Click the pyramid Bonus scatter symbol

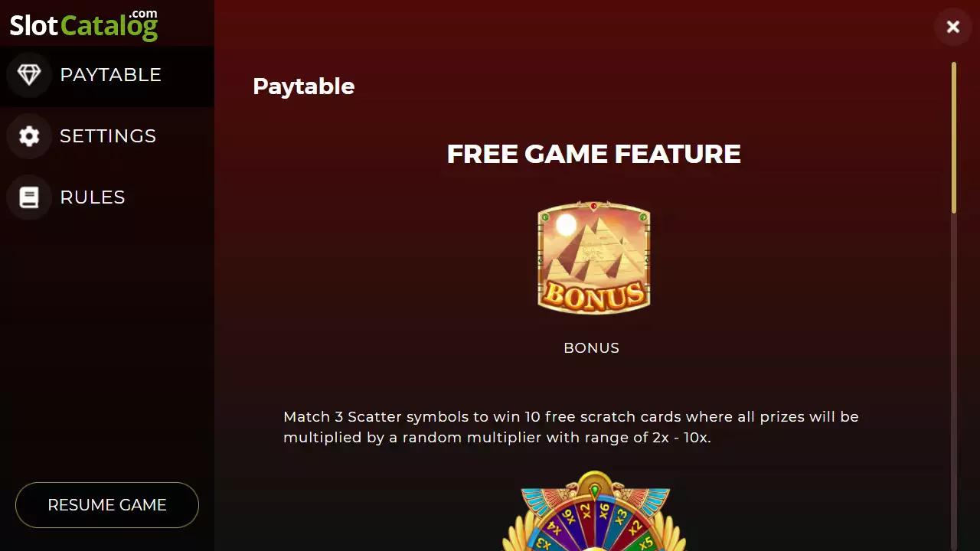click(x=594, y=257)
